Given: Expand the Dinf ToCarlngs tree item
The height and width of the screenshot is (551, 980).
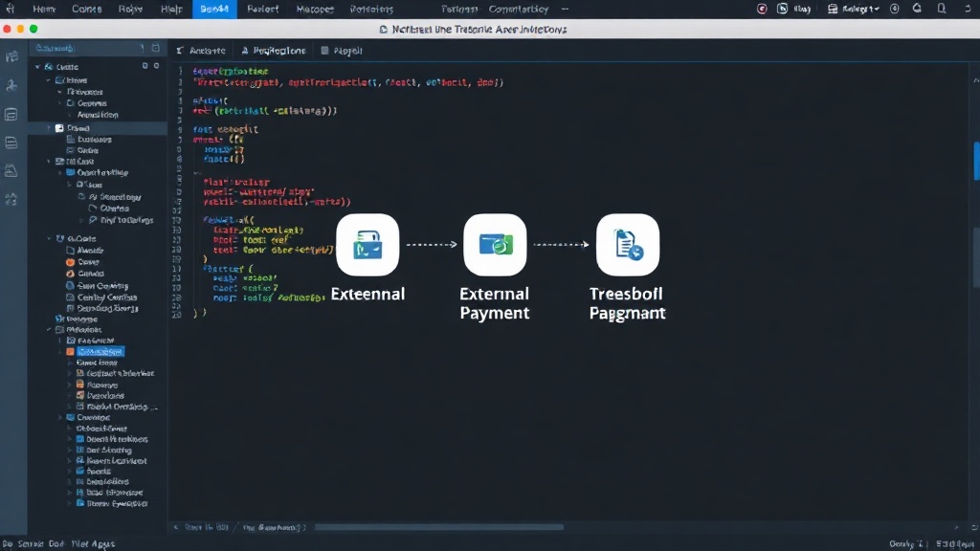Looking at the screenshot, I should click(x=82, y=220).
